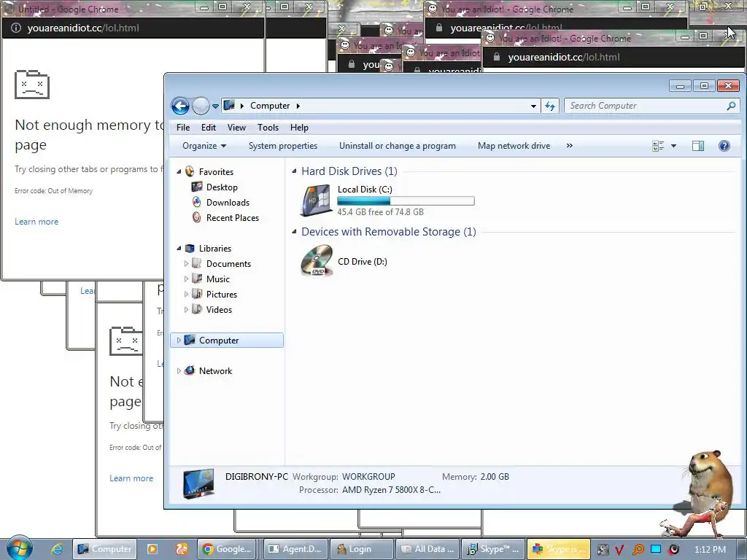Screen dimensions: 747x560
Task: Click the blue Help question icon
Action: (x=724, y=146)
